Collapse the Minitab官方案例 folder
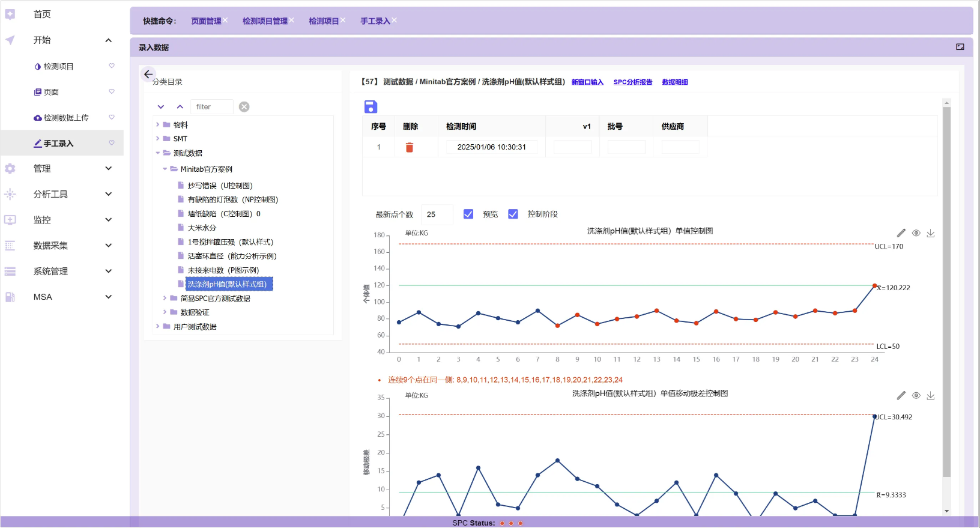980x528 pixels. tap(165, 169)
